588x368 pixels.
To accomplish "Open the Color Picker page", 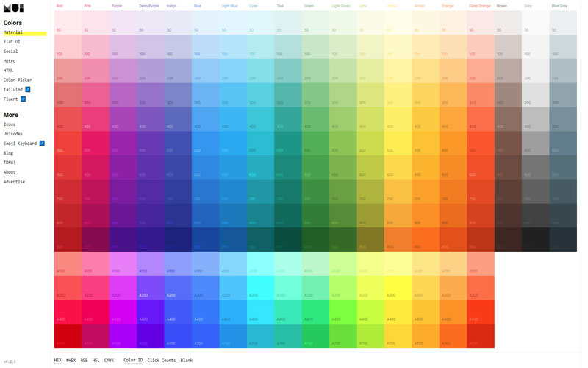I will 18,80.
